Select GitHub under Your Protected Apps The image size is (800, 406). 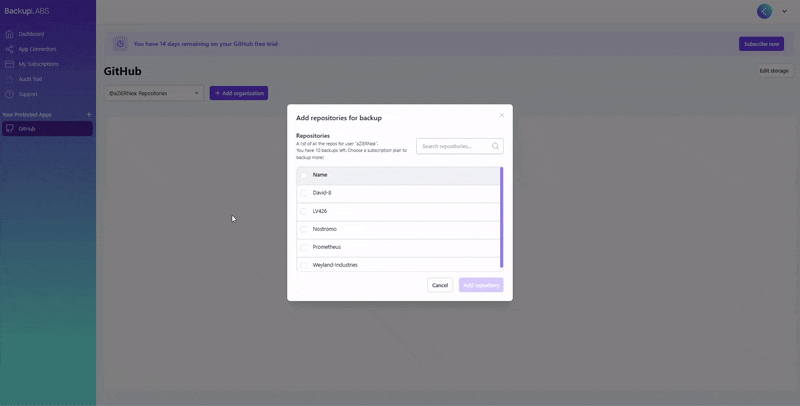(x=47, y=129)
